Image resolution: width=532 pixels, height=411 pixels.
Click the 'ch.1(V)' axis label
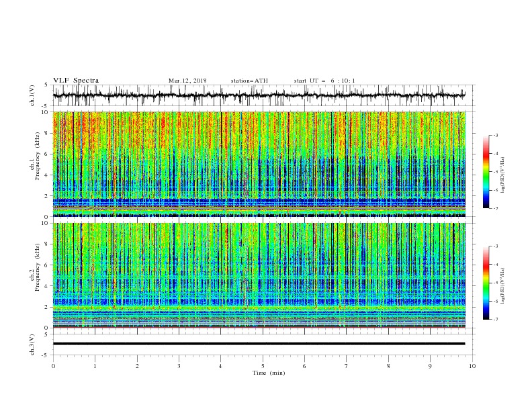[32, 95]
